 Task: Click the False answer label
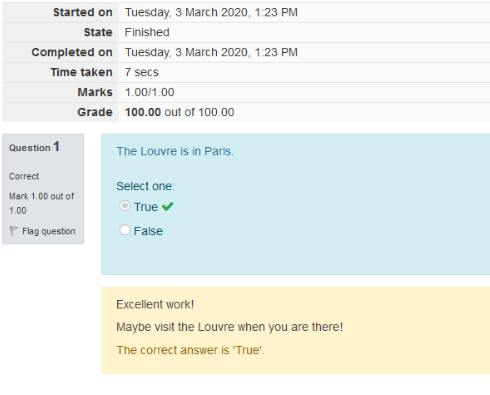pos(148,231)
